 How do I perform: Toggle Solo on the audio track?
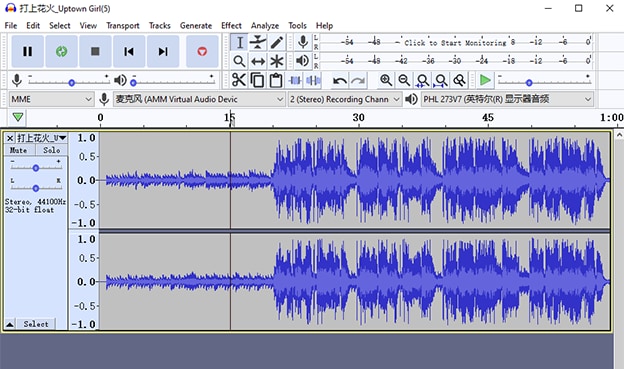[x=52, y=150]
